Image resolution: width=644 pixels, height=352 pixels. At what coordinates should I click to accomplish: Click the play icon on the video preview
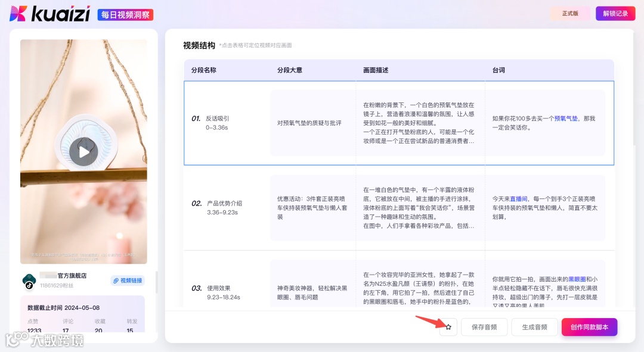pos(83,151)
